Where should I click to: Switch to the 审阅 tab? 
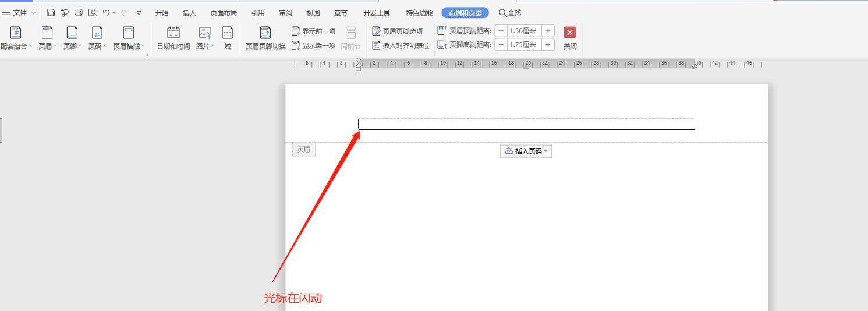pyautogui.click(x=285, y=13)
